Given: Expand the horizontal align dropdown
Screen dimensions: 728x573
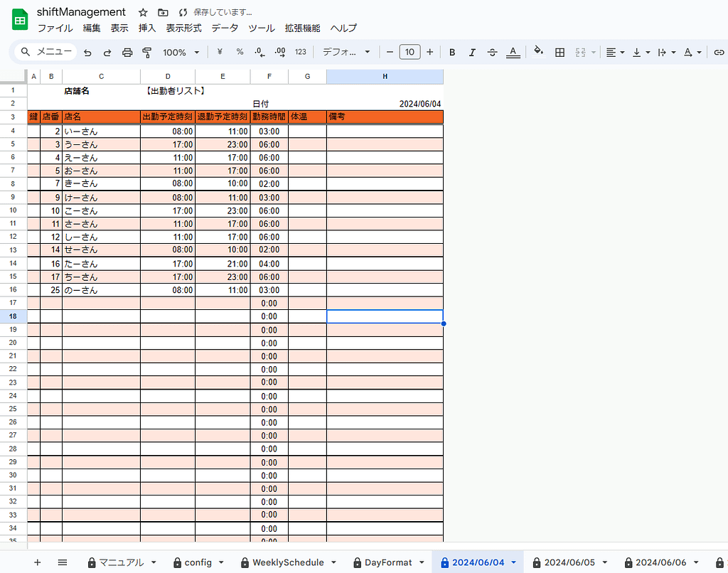Looking at the screenshot, I should click(x=615, y=52).
